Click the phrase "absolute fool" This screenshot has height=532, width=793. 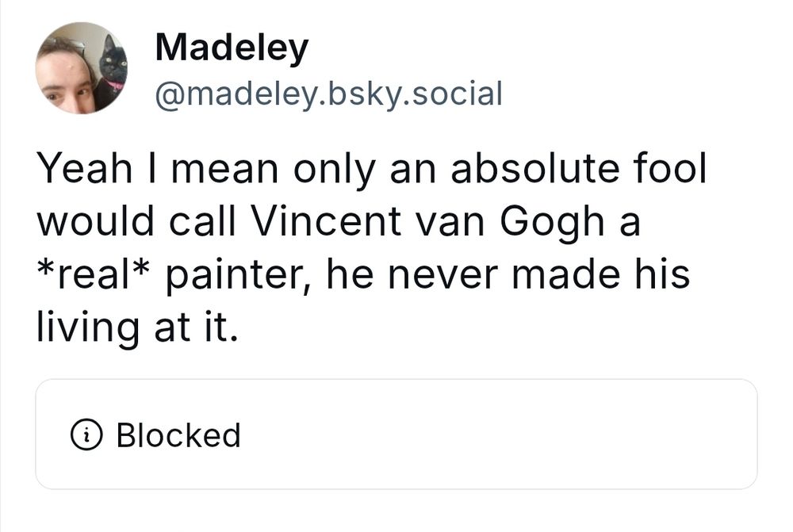[x=579, y=171]
